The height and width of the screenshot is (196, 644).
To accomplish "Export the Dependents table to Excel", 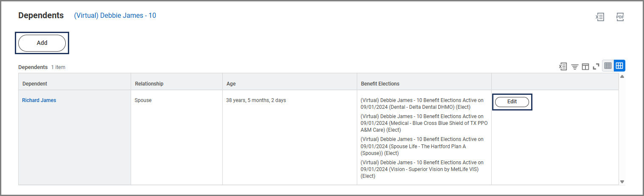I will [563, 66].
